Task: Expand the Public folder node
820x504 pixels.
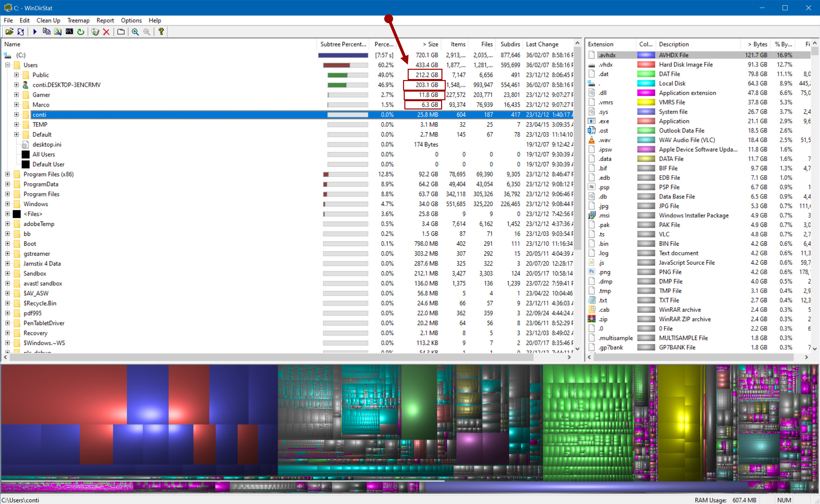Action: [x=16, y=75]
